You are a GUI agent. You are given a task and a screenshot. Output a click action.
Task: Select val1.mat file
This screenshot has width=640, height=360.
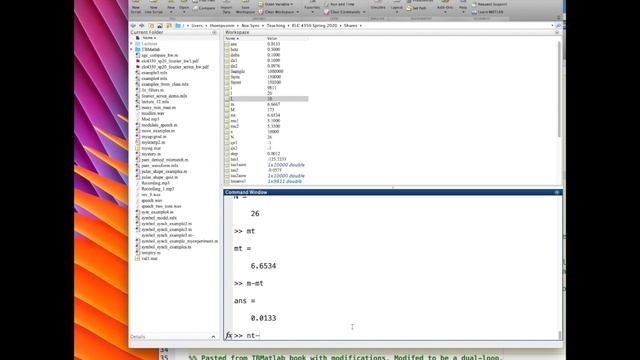point(149,258)
